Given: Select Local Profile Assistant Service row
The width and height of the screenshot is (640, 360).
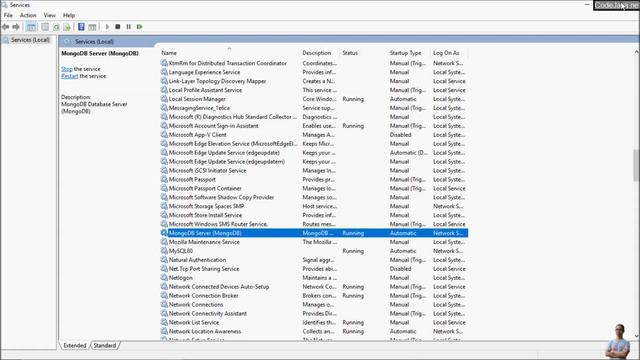Looking at the screenshot, I should (314, 90).
